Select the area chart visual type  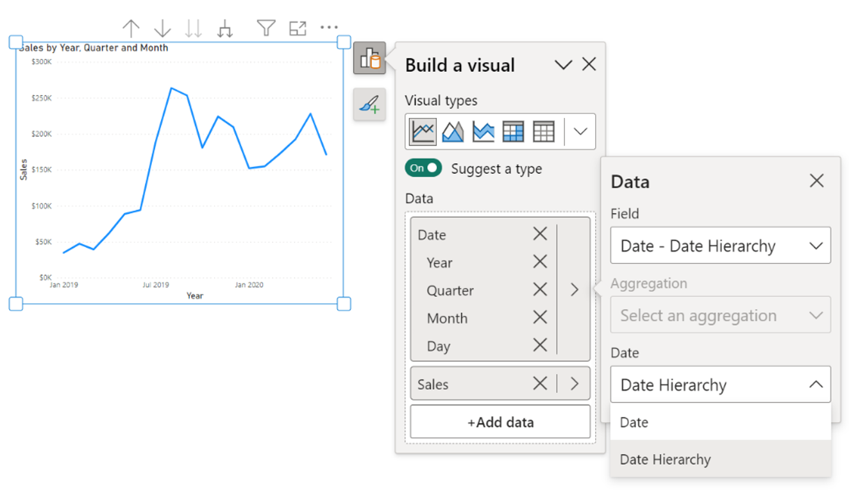453,131
